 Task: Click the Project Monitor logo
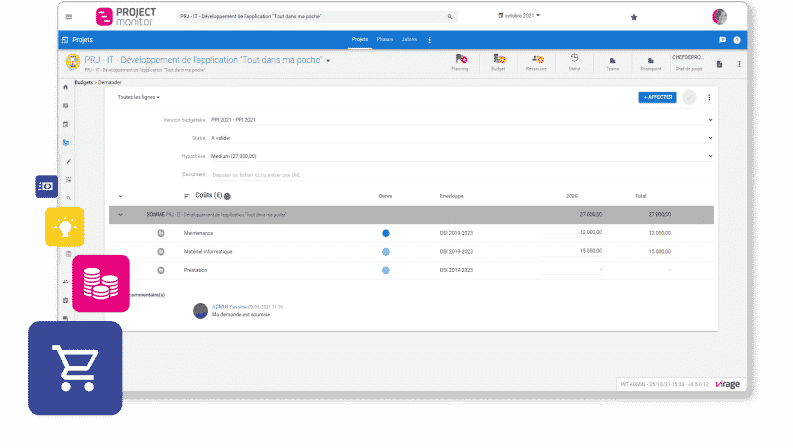(x=126, y=17)
